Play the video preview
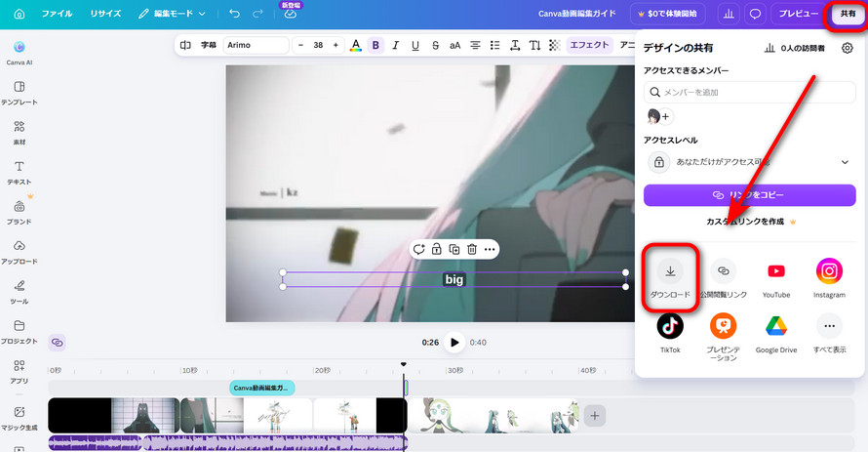This screenshot has height=452, width=868. 454,343
